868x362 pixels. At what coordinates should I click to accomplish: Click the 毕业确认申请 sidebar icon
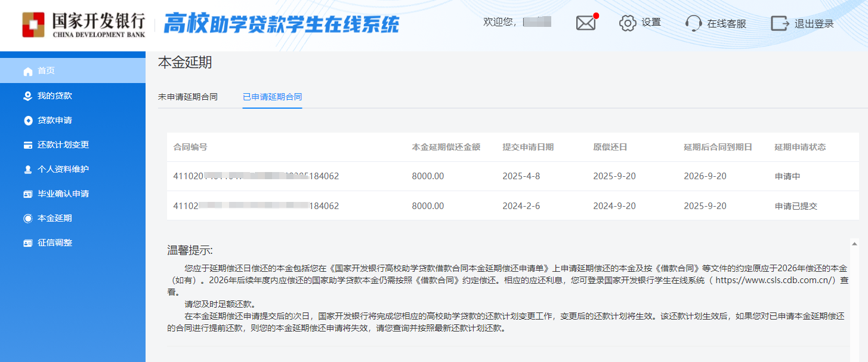click(27, 194)
